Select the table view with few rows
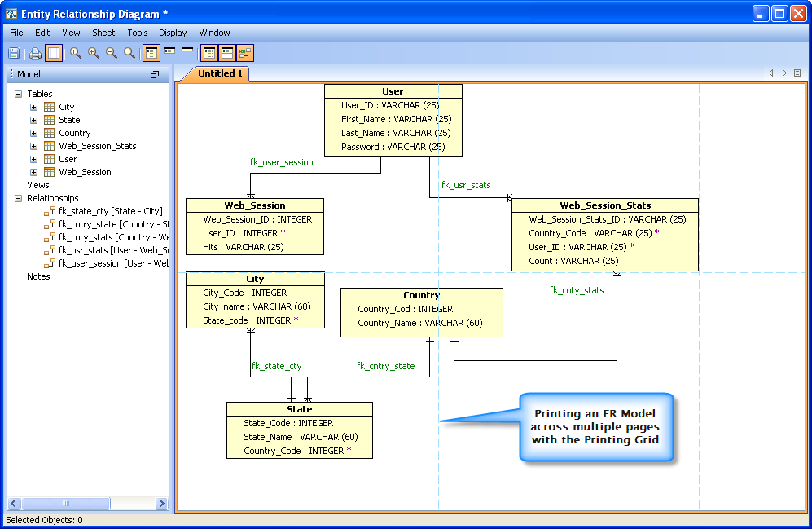The width and height of the screenshot is (812, 529). [169, 51]
